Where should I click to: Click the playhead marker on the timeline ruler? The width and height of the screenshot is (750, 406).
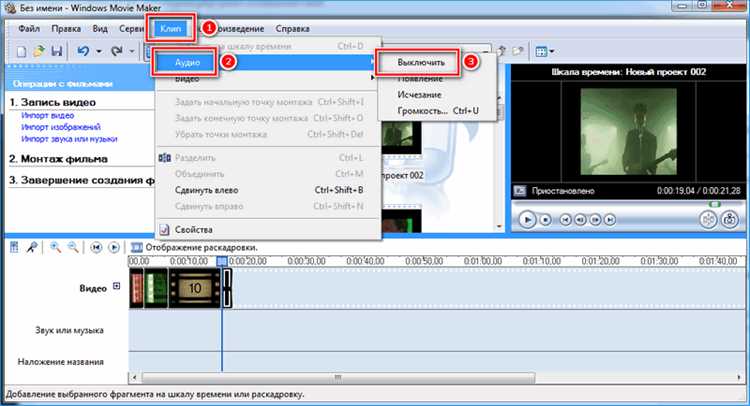click(222, 261)
